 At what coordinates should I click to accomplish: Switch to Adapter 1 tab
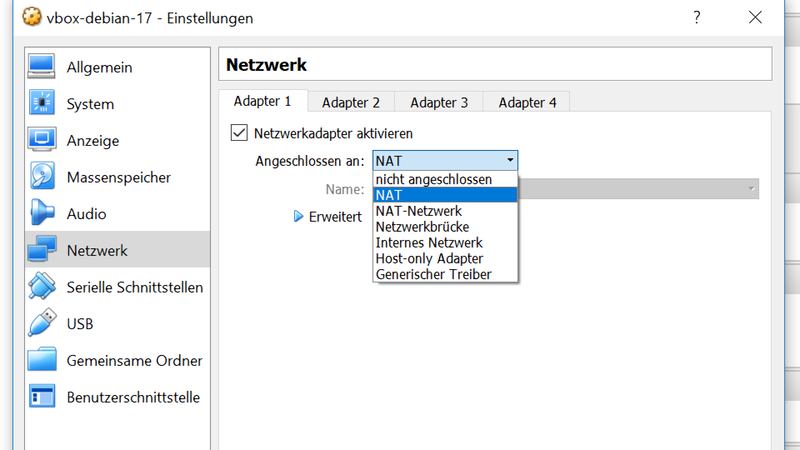click(263, 101)
